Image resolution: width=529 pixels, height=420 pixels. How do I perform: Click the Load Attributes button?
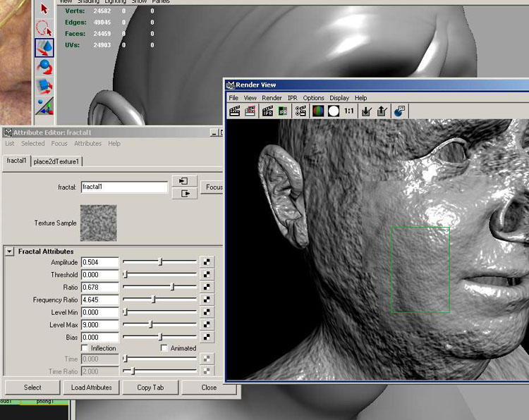(x=91, y=388)
